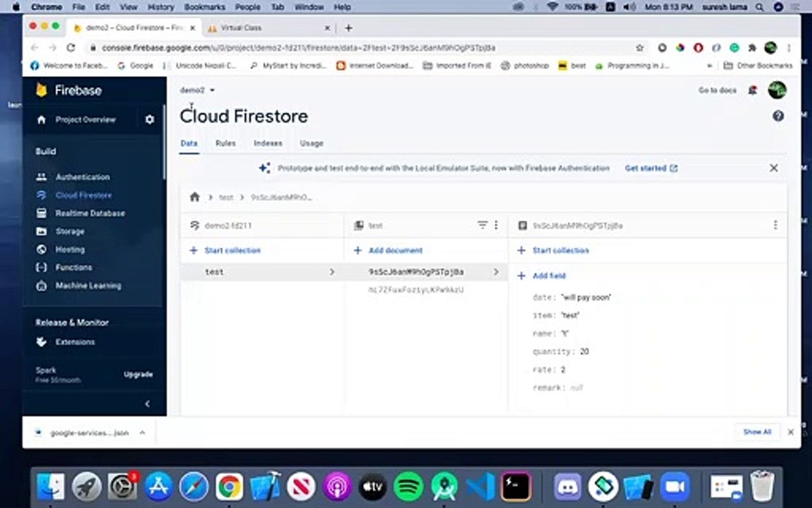The height and width of the screenshot is (508, 812).
Task: Bookmark this page with star icon
Action: click(639, 48)
